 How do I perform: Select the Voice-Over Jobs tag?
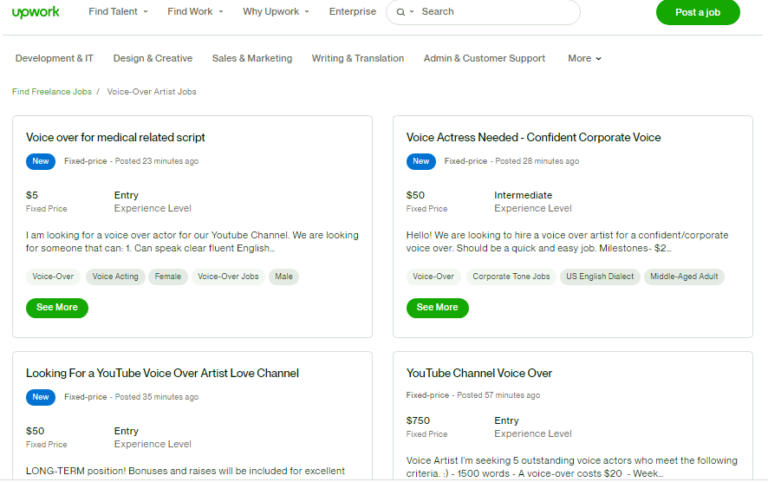(228, 277)
